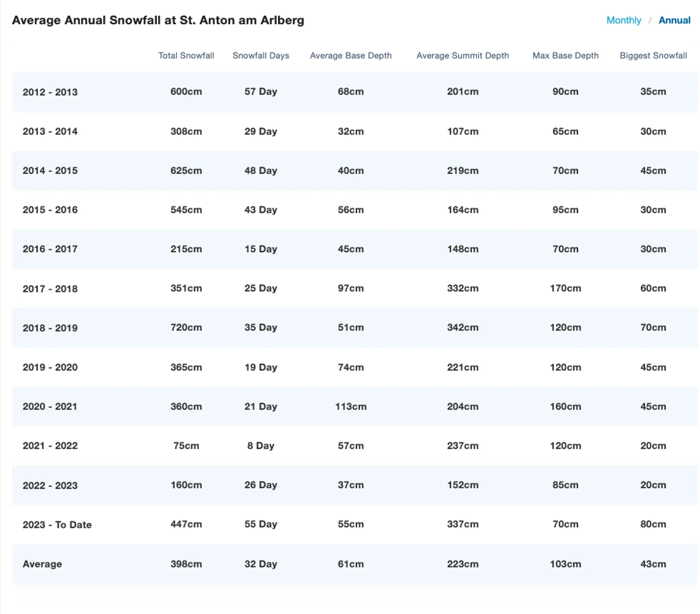
Task: Click the 75cm total snowfall cell
Action: [x=186, y=446]
